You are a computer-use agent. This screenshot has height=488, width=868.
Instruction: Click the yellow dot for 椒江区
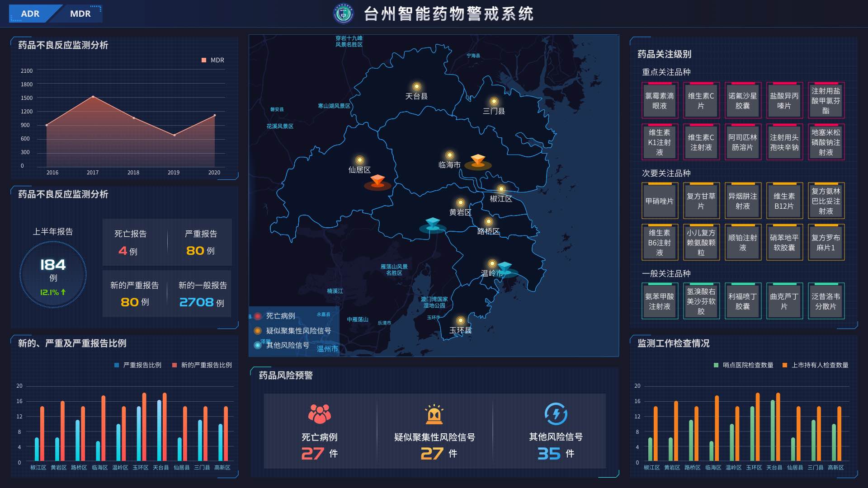click(x=501, y=189)
